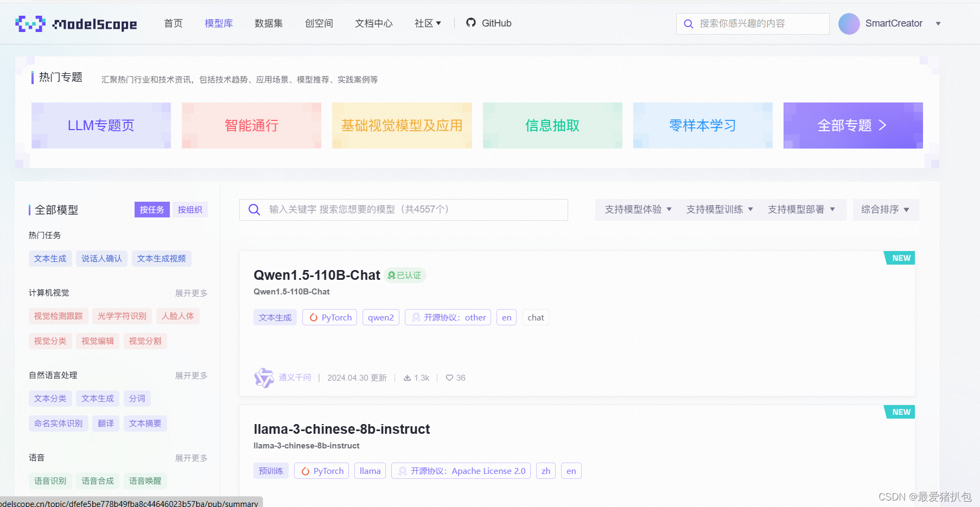This screenshot has width=980, height=507.
Task: Select the 文本生成视频 task tag
Action: click(162, 259)
